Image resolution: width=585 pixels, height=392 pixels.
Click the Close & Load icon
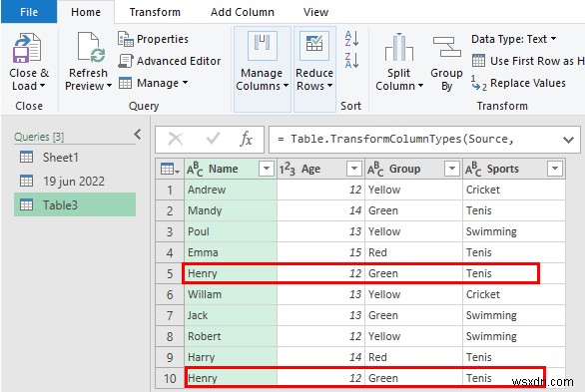(27, 48)
